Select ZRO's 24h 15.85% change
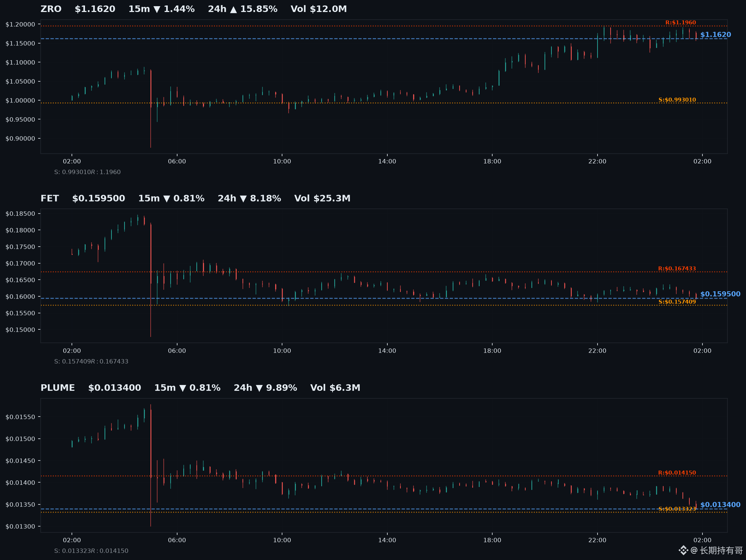Viewport: 746px width, 560px height. (x=242, y=9)
